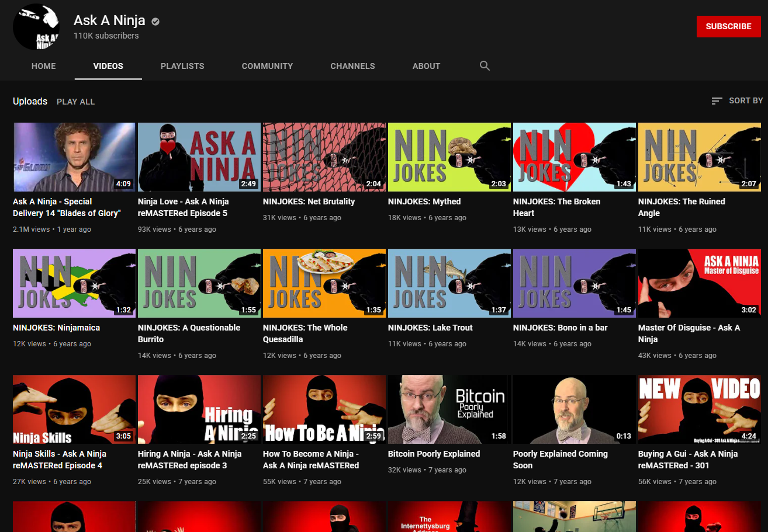Click the Ask A Ninja channel name
Screen dimensions: 768x532
pos(109,21)
